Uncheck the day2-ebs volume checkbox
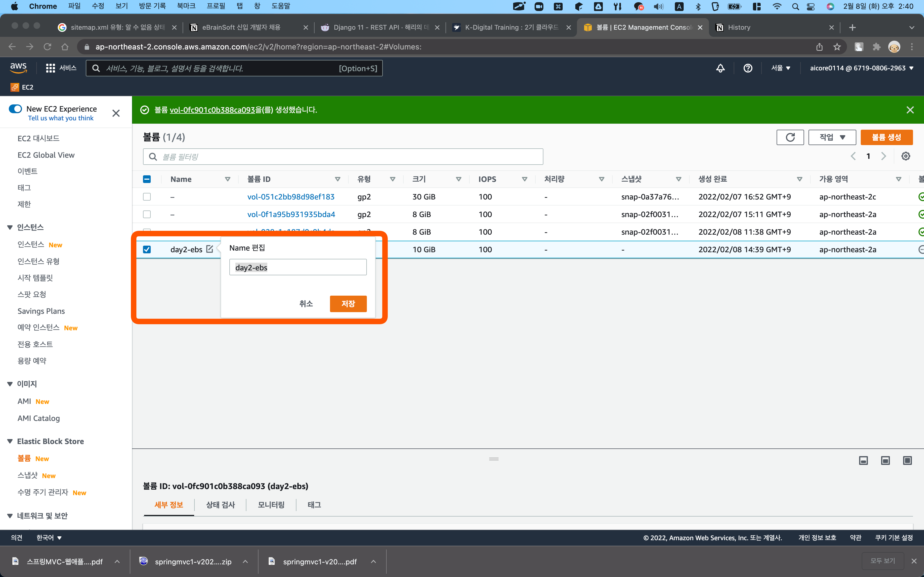This screenshot has height=577, width=924. (147, 249)
